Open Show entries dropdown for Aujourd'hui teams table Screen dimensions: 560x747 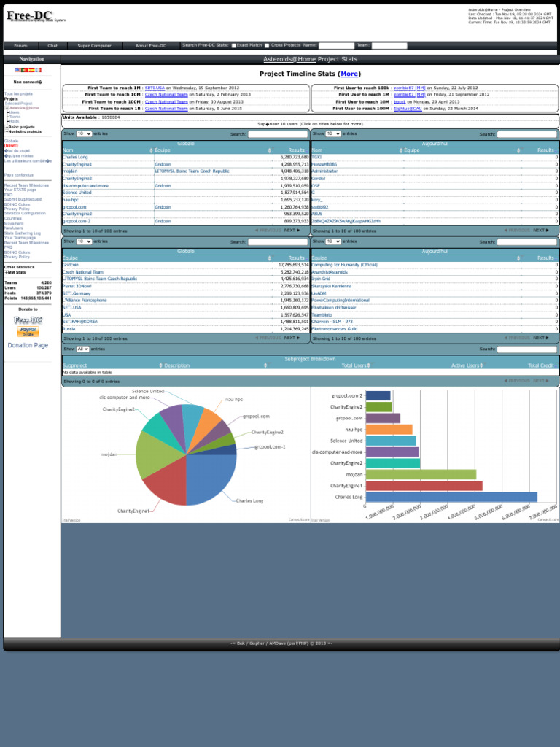(333, 241)
